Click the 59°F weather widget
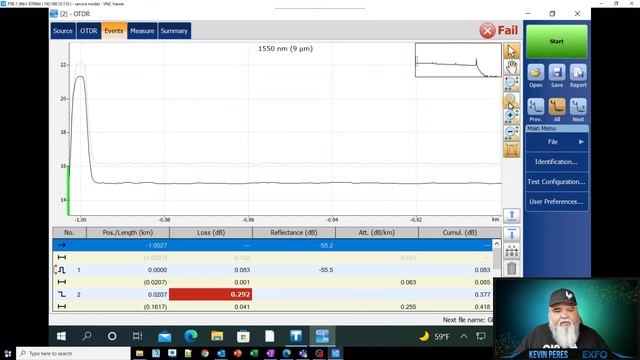This screenshot has width=640, height=360. (435, 336)
